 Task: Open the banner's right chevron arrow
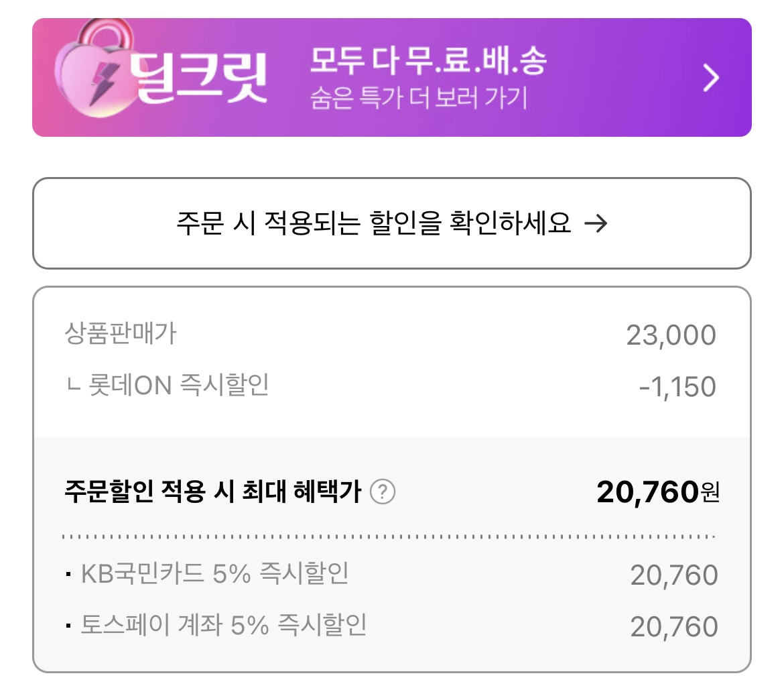pos(710,78)
